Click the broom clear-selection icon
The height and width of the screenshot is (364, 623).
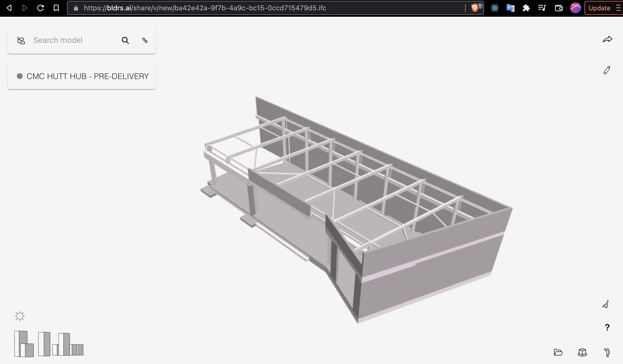coord(606,304)
